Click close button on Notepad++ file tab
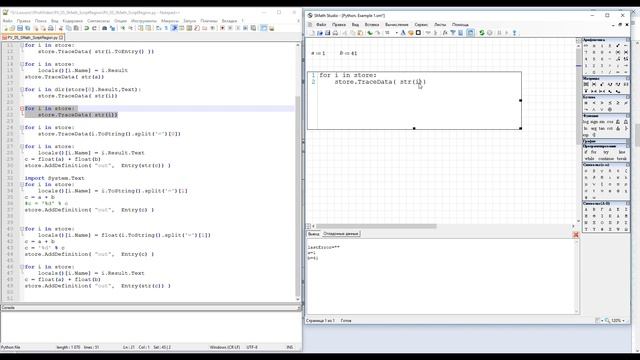The image size is (640, 360). tap(61, 38)
